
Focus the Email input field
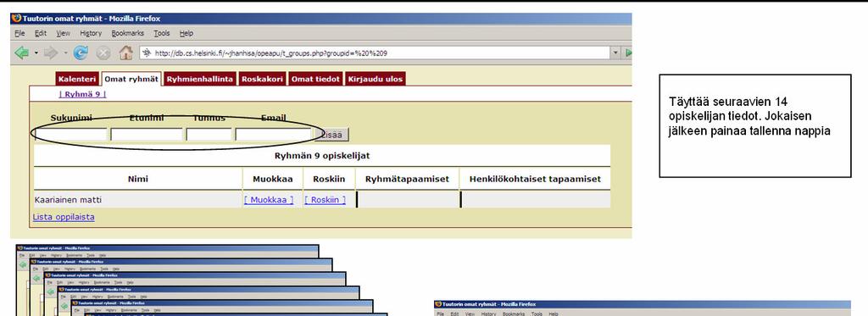coord(274,135)
